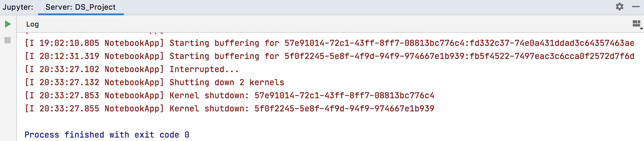
Task: Click the 20:33:27.102 timestamp
Action: [69, 69]
